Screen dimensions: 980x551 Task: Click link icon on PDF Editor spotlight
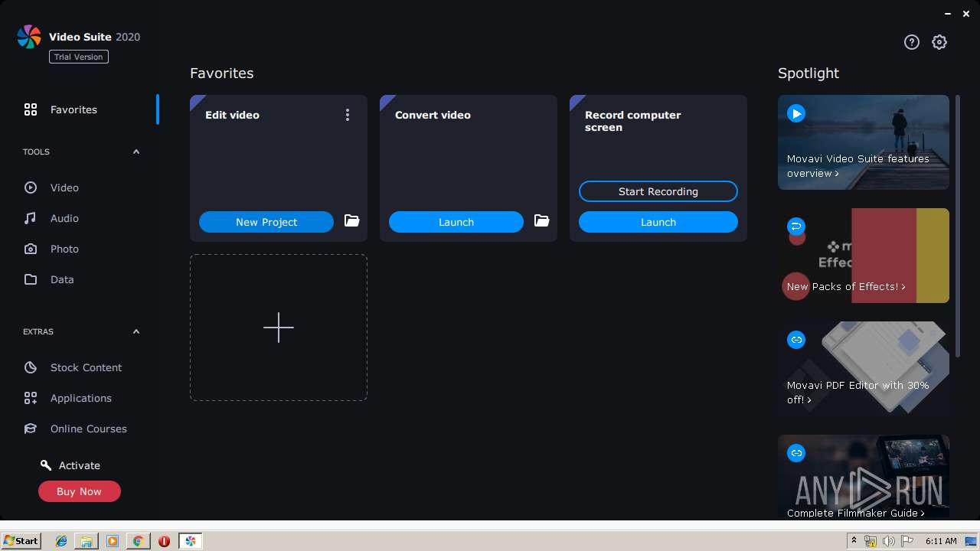coord(796,340)
